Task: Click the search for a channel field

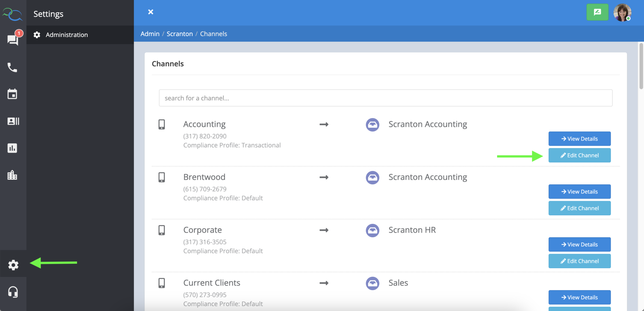Action: pos(386,98)
